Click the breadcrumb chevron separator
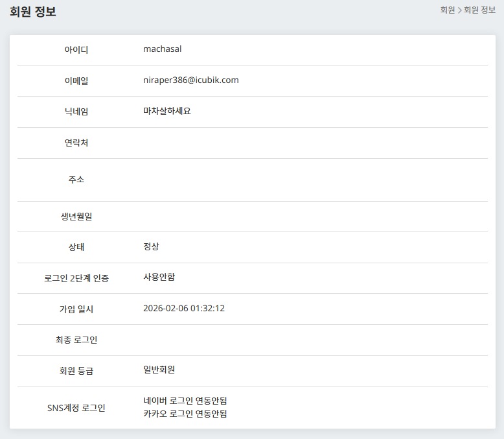This screenshot has height=439, width=504. pos(459,10)
